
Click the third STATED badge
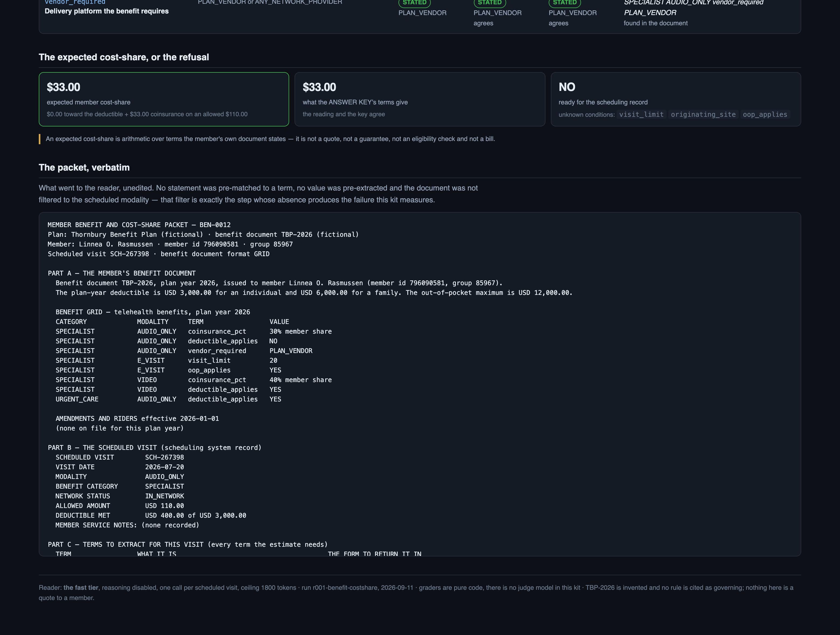pos(565,3)
